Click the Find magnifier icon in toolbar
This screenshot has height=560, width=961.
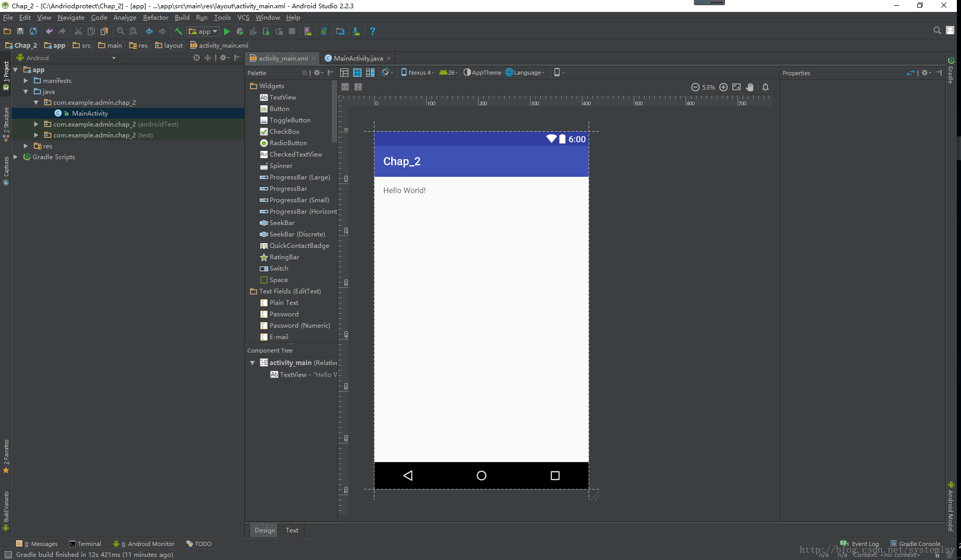click(120, 32)
